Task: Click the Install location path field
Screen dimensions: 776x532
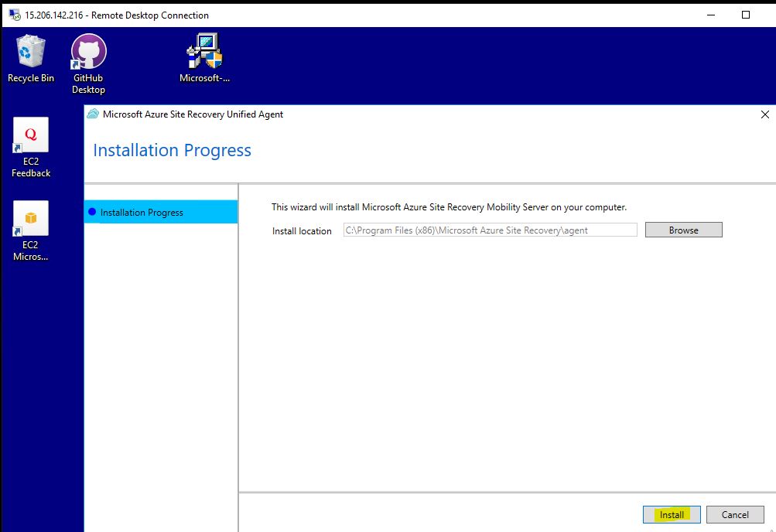Action: 490,230
